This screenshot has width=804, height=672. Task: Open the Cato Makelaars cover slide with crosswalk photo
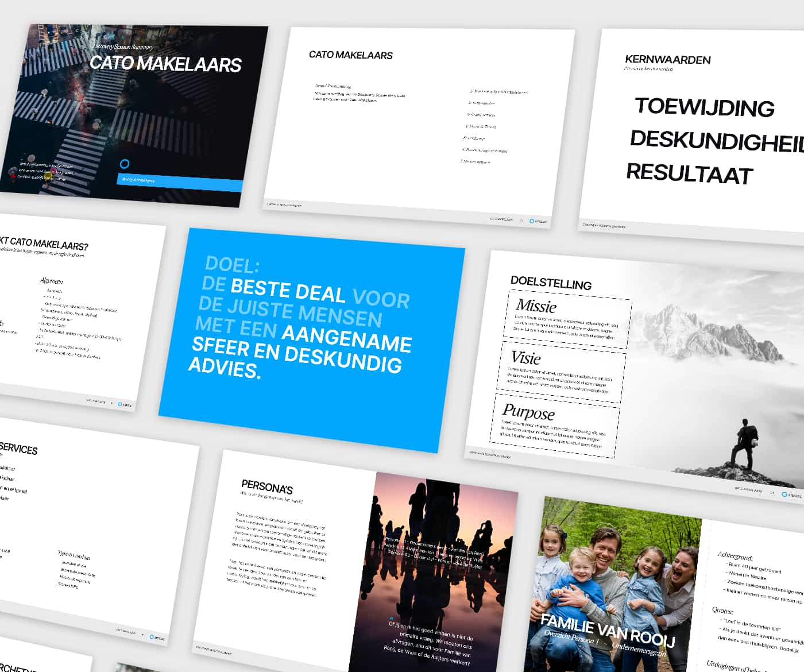[135, 115]
